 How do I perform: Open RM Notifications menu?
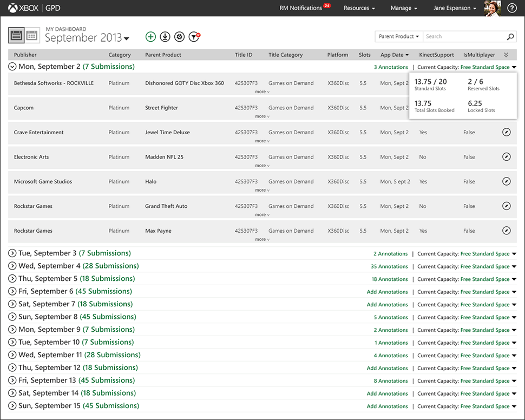coord(305,8)
